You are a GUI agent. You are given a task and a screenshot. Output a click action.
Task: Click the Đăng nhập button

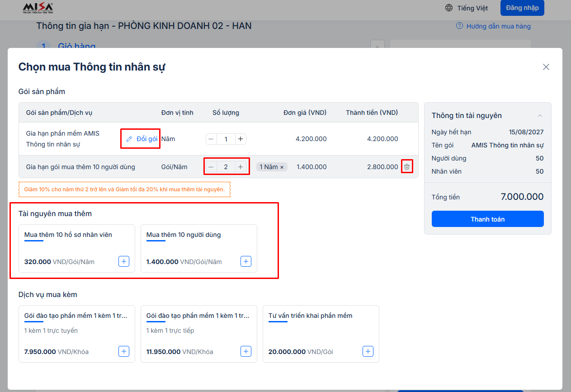pos(522,8)
